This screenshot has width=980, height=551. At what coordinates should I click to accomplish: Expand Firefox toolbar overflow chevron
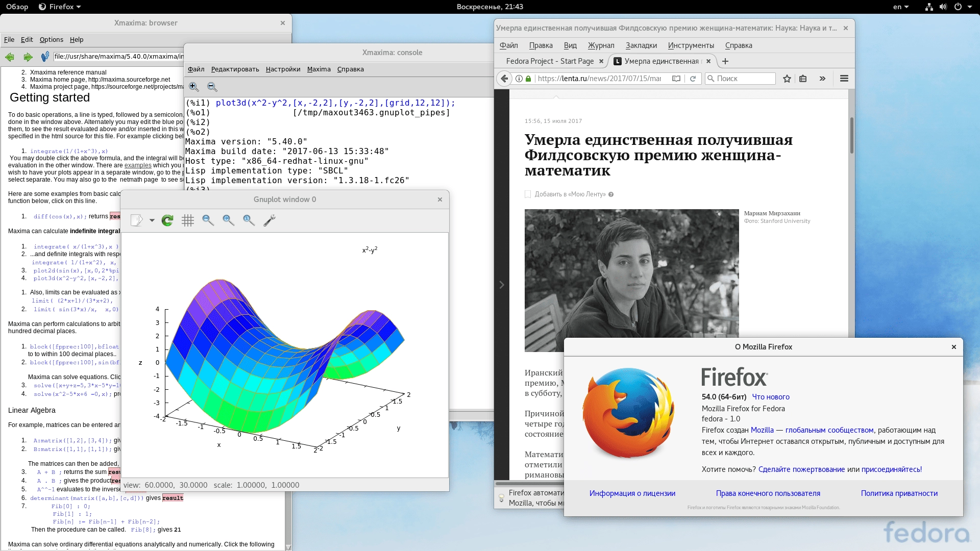(822, 79)
